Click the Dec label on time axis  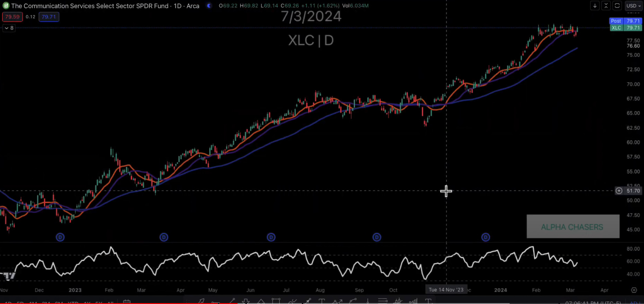click(x=39, y=290)
